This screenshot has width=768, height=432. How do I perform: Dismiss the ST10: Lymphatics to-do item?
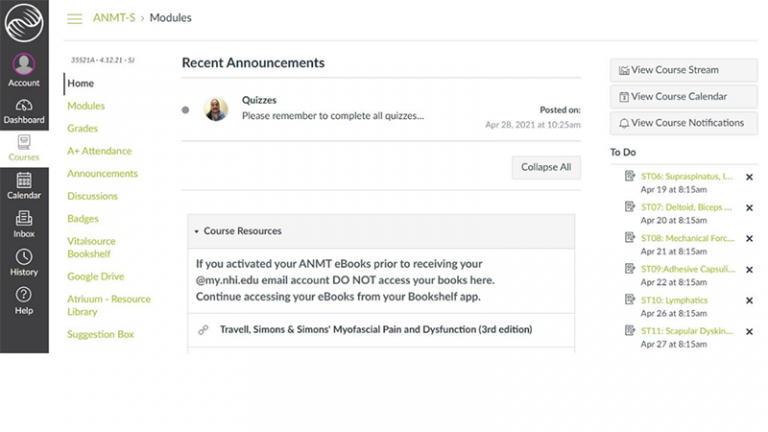coord(749,300)
